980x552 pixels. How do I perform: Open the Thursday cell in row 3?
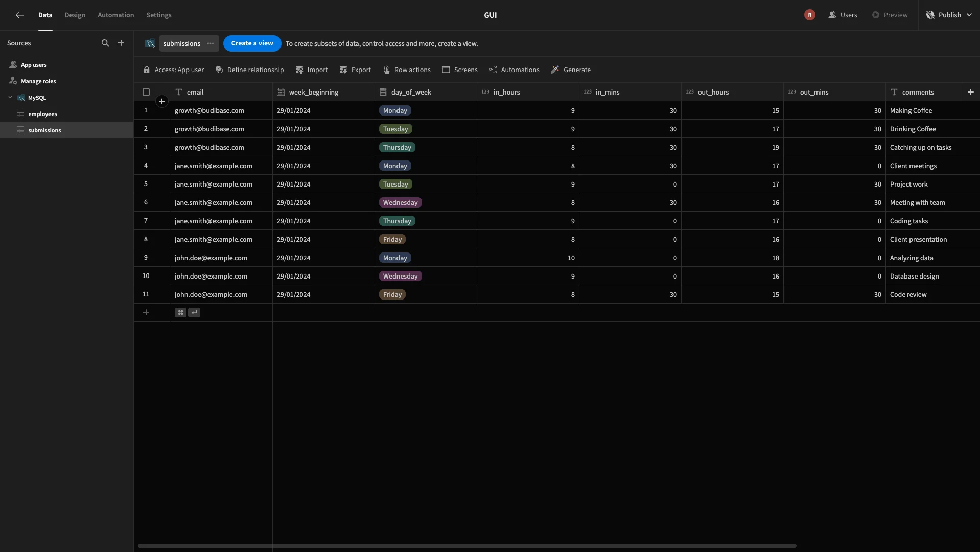coord(426,147)
